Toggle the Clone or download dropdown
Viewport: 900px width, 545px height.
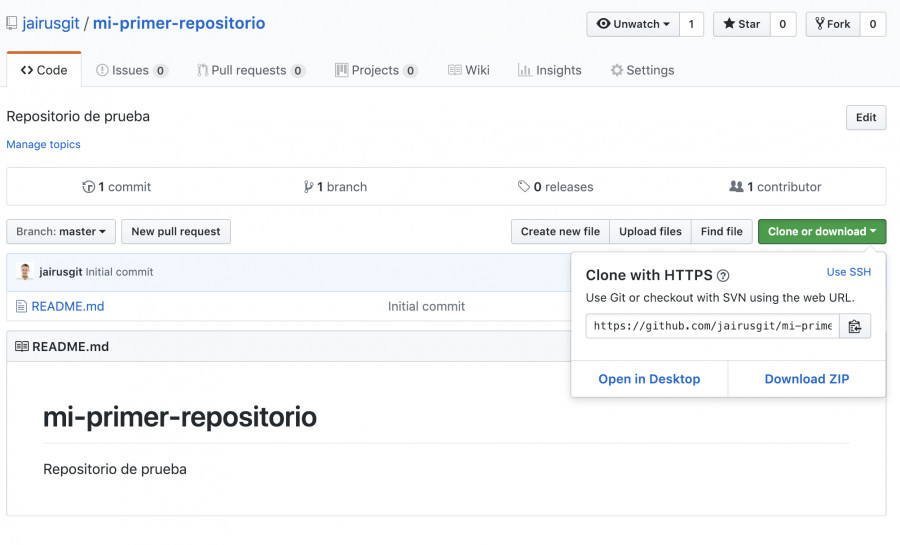tap(822, 231)
